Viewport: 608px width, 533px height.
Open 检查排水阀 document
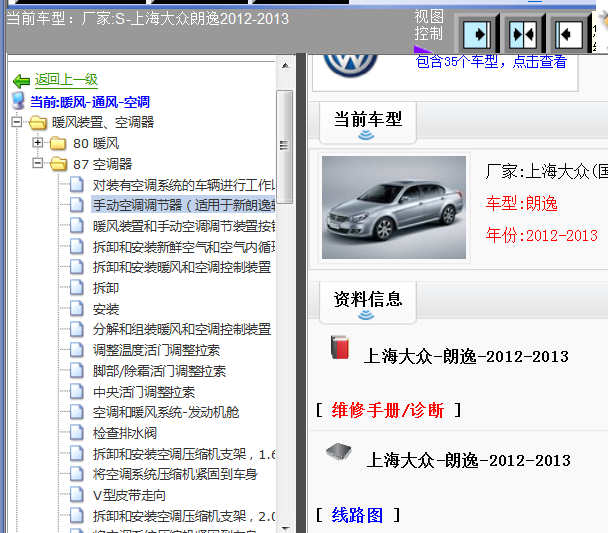124,433
